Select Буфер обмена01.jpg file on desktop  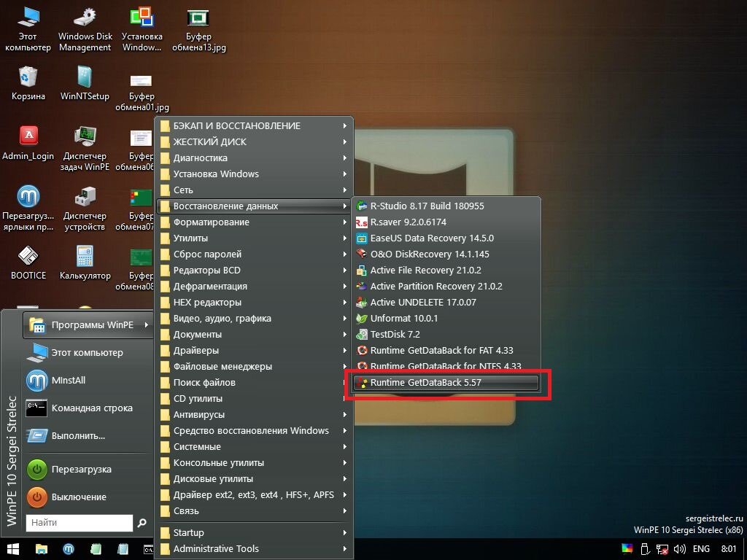(142, 91)
